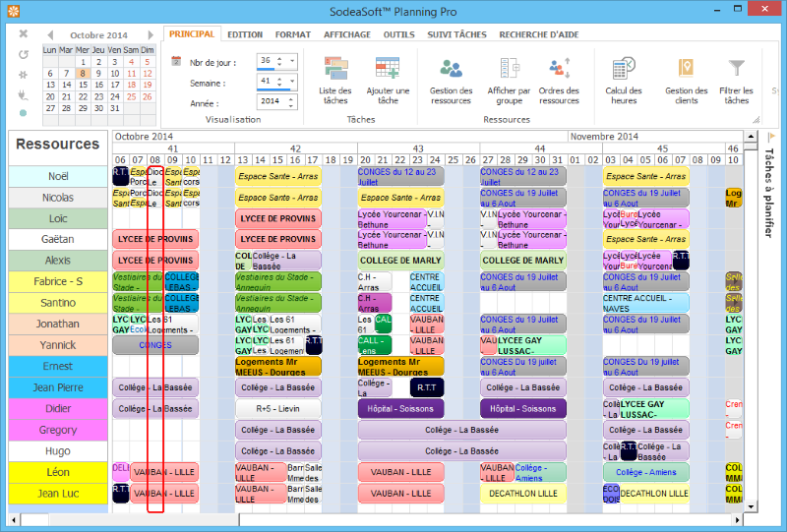Viewport: 787px width, 532px height.
Task: Click Filtrer les tâches funnel
Action: pos(736,68)
